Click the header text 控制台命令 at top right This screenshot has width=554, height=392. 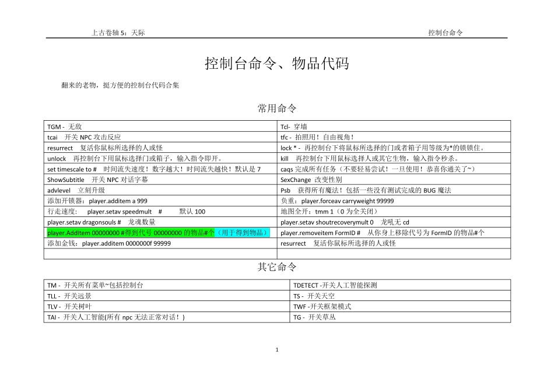(445, 33)
